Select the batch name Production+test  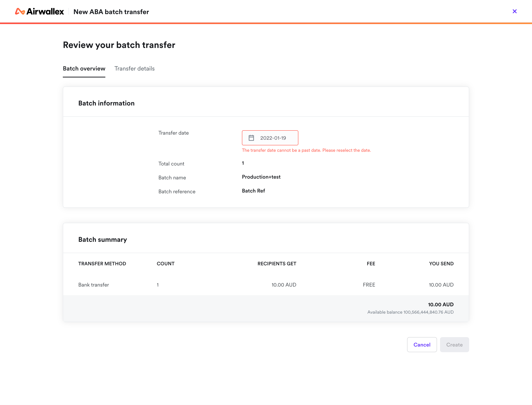[x=261, y=177]
